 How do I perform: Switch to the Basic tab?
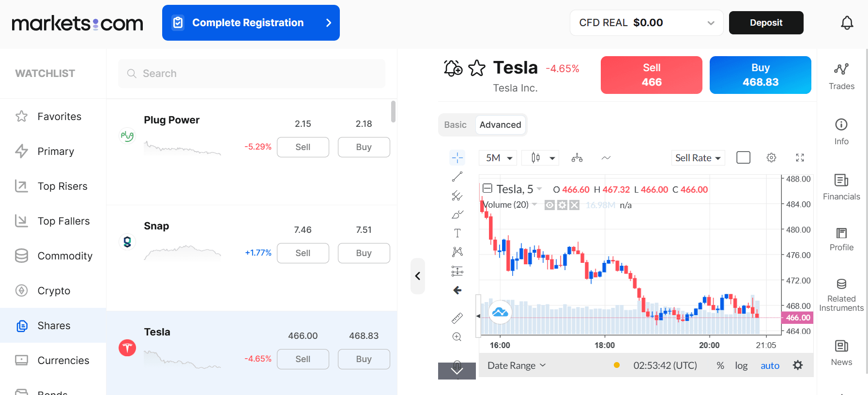pos(455,124)
